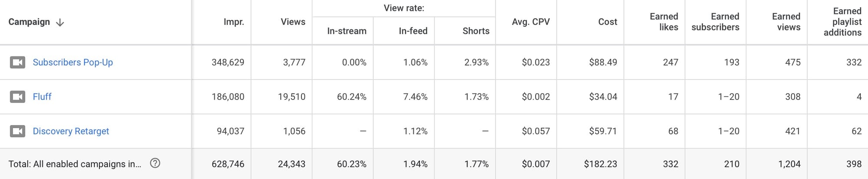
Task: Sort by the Impr. column header
Action: pos(233,22)
